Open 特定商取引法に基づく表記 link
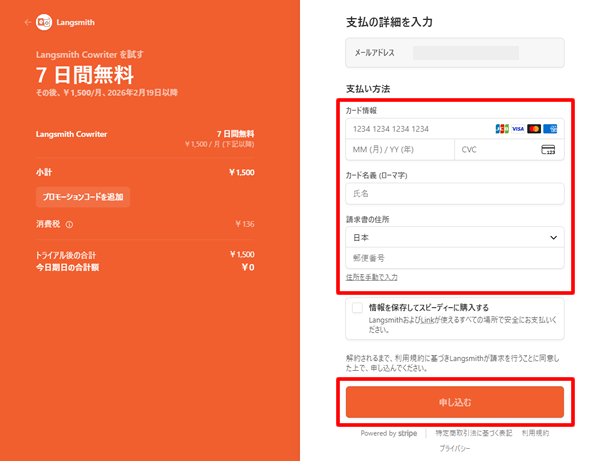602x461 pixels. click(x=474, y=433)
